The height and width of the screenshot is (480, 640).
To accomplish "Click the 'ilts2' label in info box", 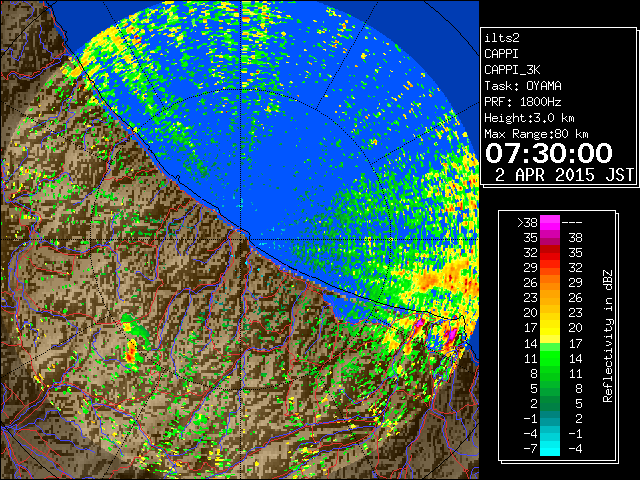I will pyautogui.click(x=502, y=38).
